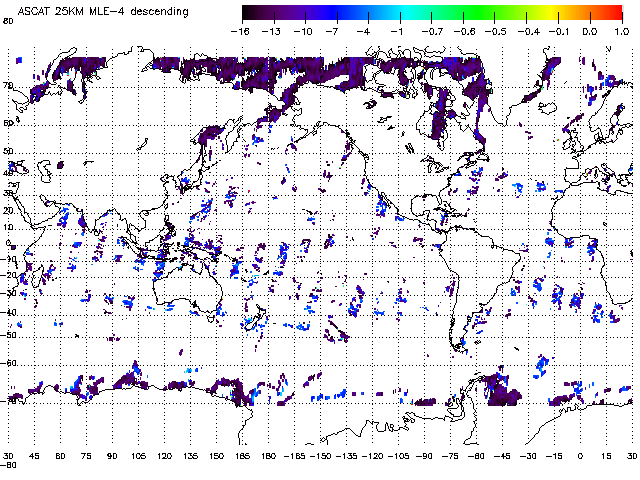This screenshot has height=480, width=640.
Task: Click the -80 latitude label at bottom left
Action: [9, 465]
